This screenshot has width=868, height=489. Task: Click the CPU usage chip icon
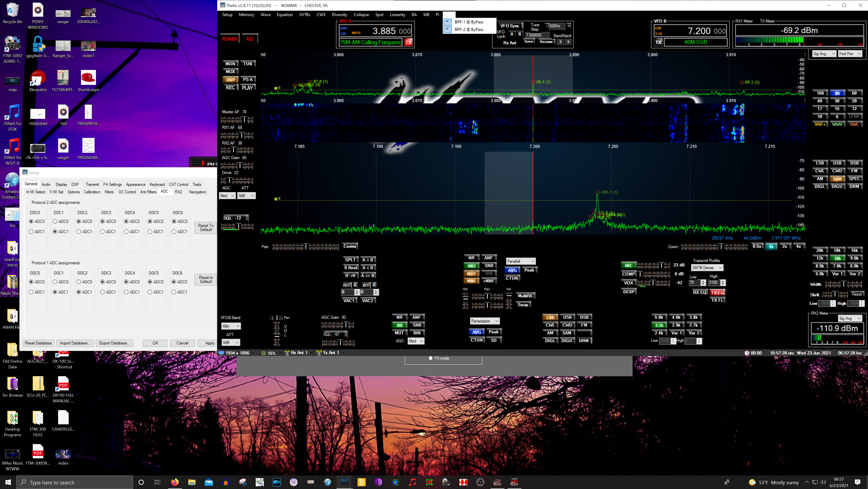click(263, 353)
